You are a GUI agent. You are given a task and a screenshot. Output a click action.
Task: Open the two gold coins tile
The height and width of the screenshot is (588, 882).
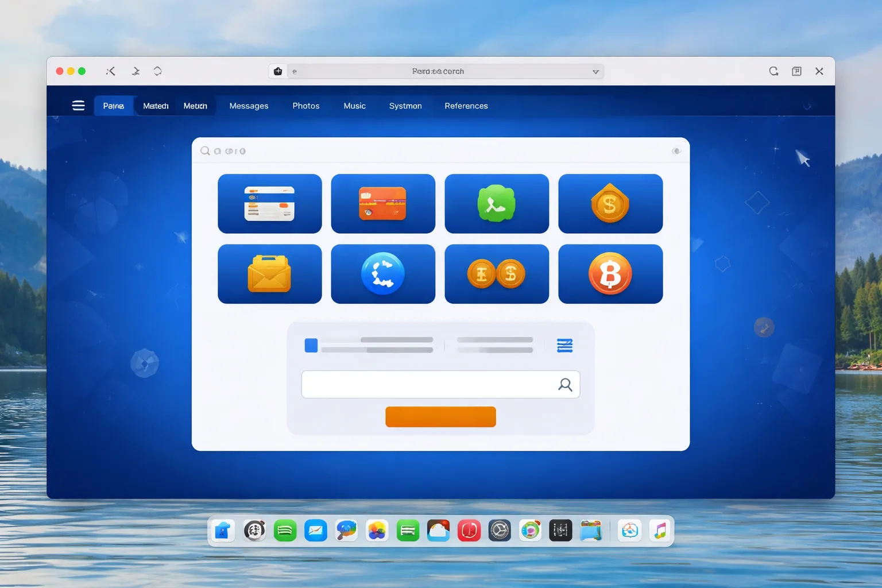(x=497, y=274)
